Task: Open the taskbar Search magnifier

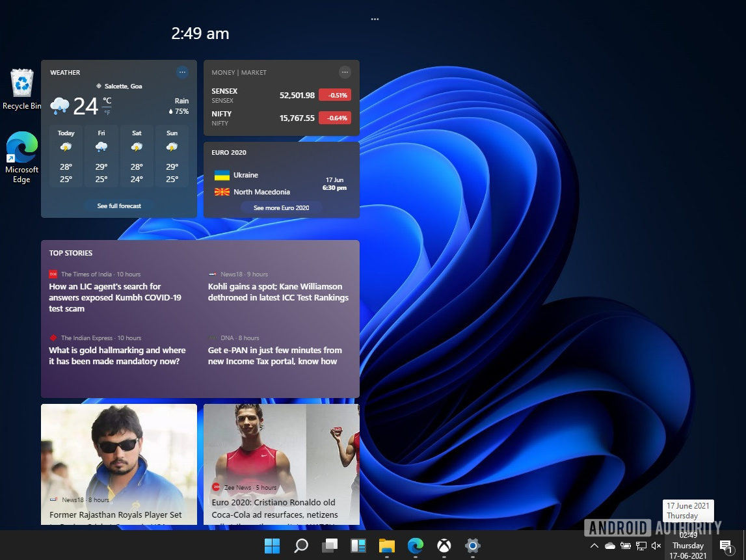Action: point(300,546)
